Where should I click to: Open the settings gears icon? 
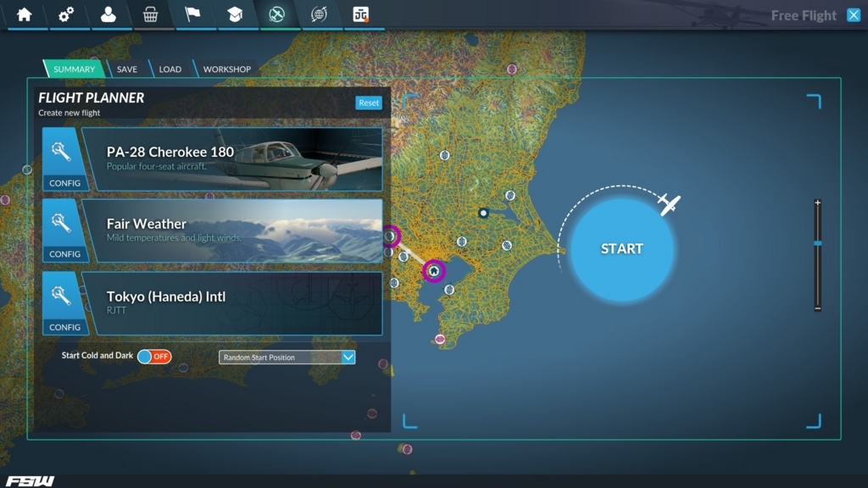click(66, 14)
